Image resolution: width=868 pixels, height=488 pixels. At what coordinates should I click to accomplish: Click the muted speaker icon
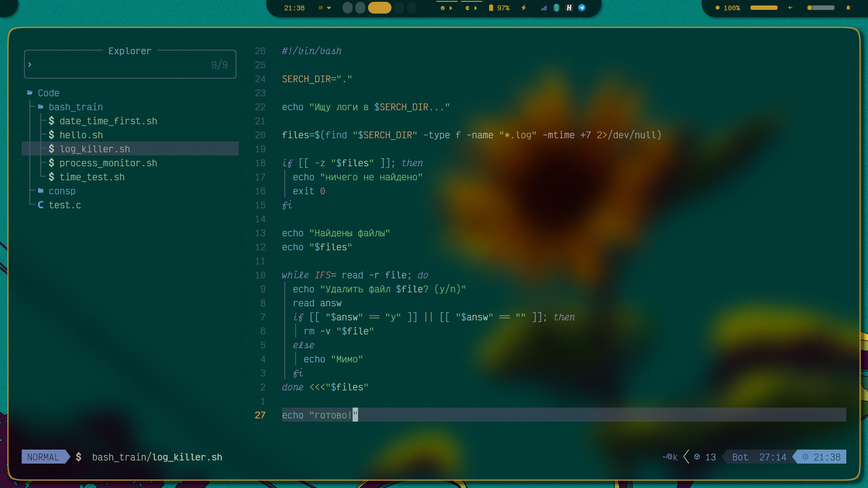click(x=790, y=8)
